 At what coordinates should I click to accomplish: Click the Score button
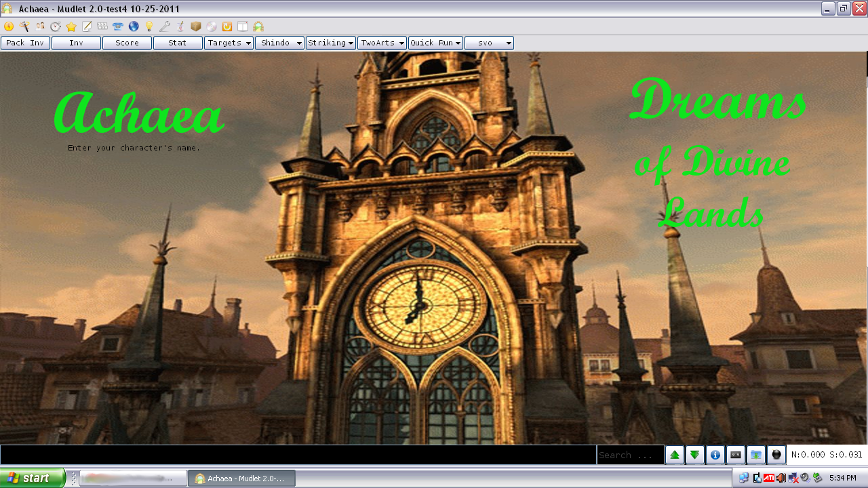point(127,43)
